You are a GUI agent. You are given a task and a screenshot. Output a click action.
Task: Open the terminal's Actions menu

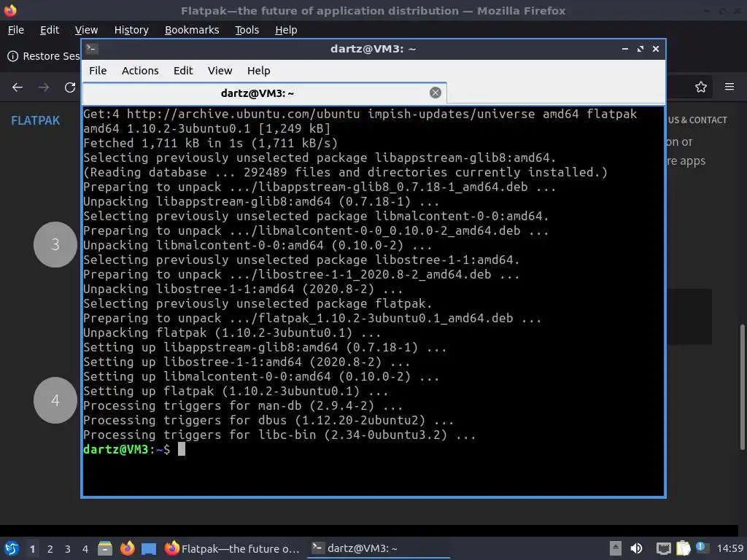[140, 71]
